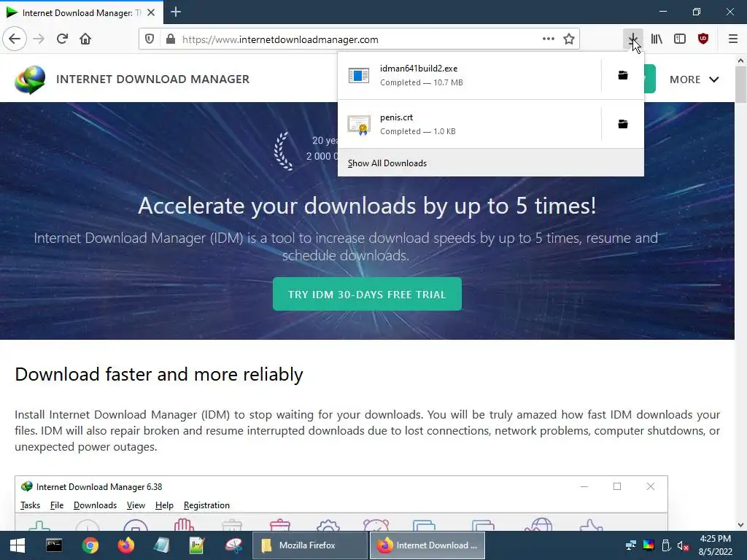Open the paint-palette pinned taskbar app

tap(233, 545)
